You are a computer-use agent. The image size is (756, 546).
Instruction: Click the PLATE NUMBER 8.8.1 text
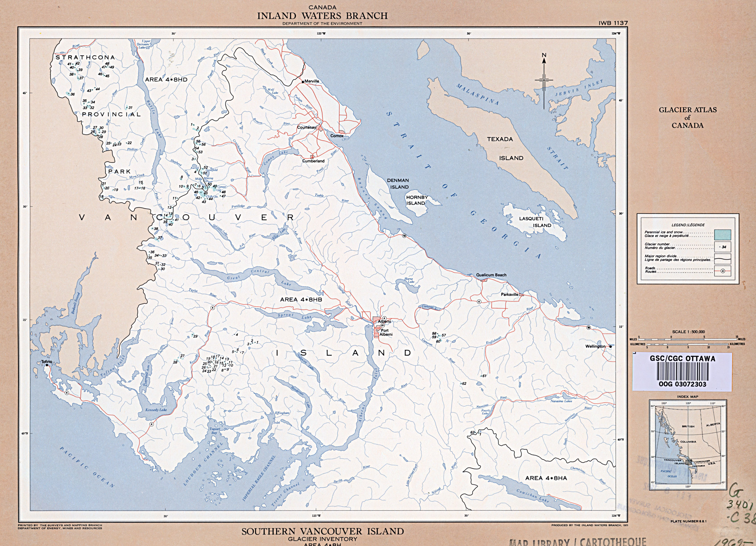pos(688,521)
